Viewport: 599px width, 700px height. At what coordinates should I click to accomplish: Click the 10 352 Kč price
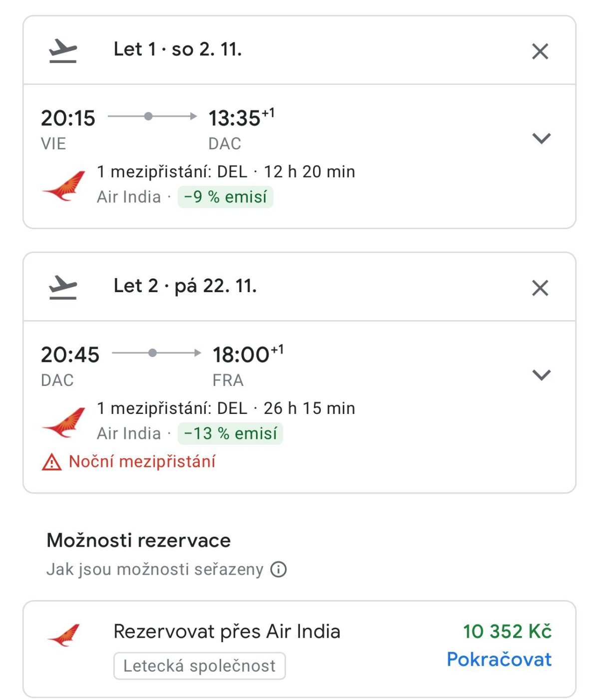507,631
